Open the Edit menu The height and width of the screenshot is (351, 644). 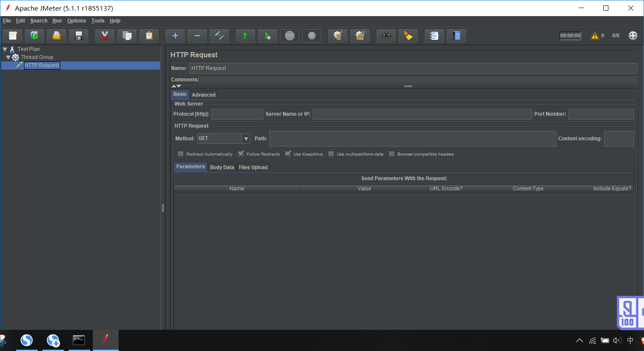(x=20, y=21)
